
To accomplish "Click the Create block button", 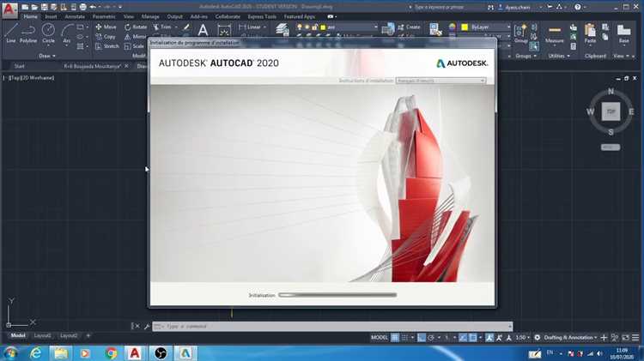I will coord(409,27).
